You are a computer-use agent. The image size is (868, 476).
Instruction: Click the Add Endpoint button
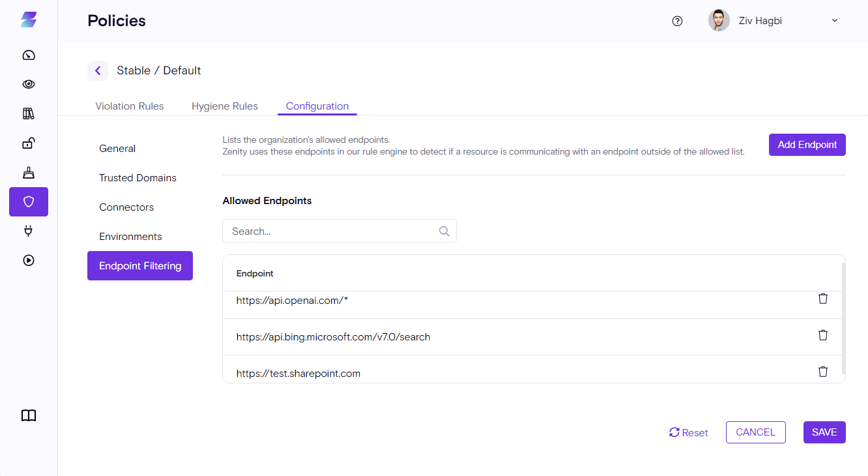[x=807, y=145]
